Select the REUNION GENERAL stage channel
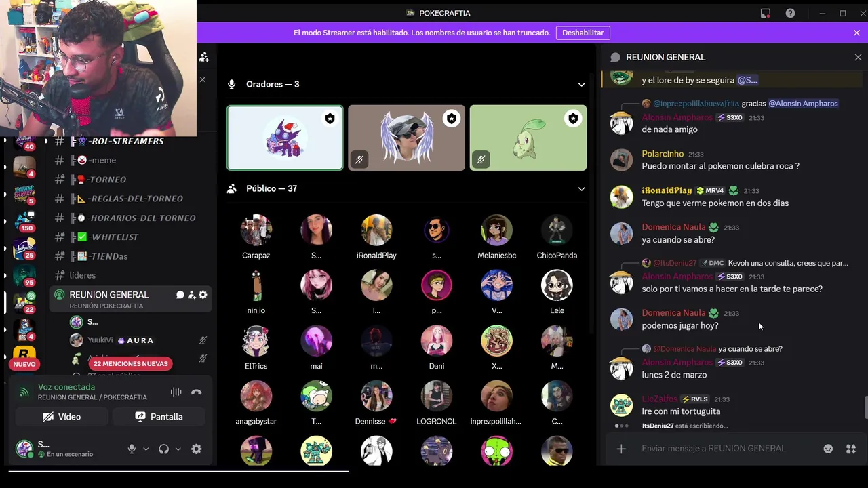 [x=129, y=300]
